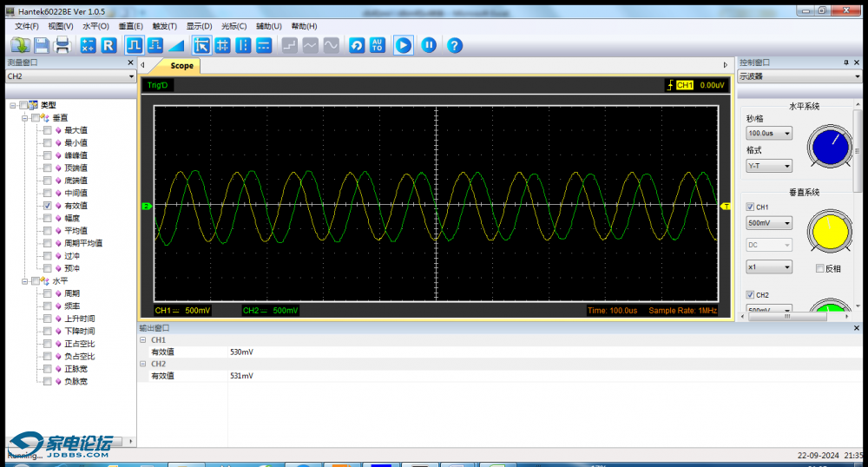
Task: Open help with the question mark icon
Action: click(x=455, y=45)
